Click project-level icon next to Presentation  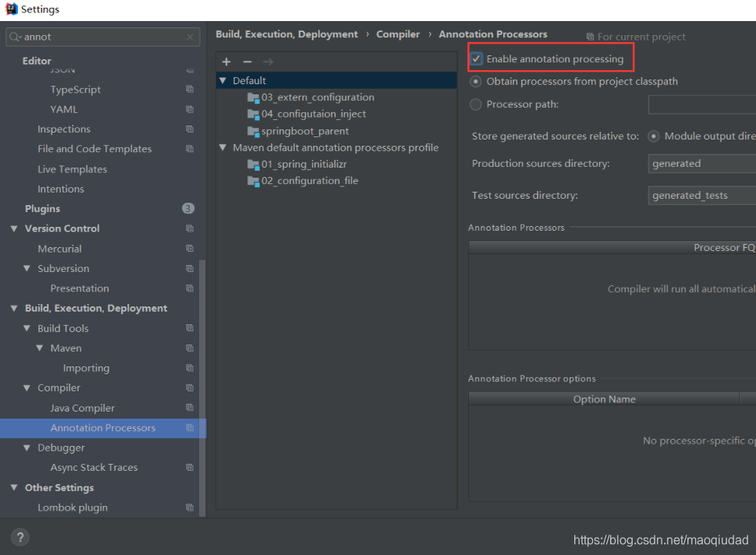click(x=190, y=288)
